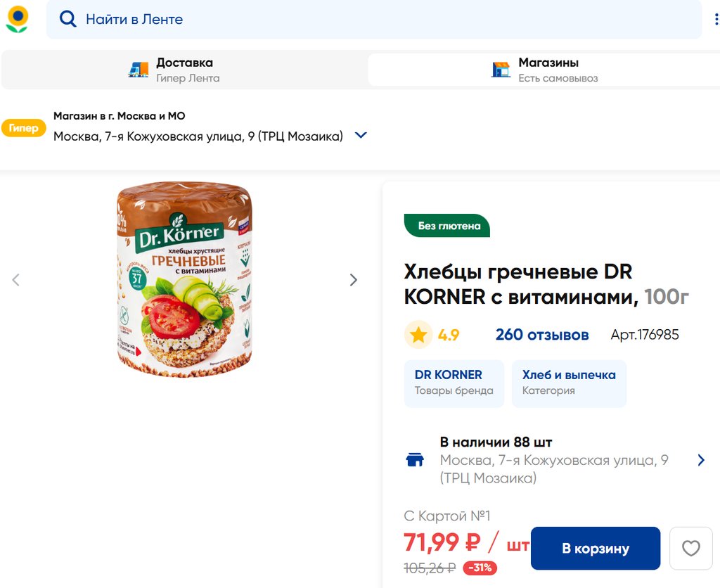Add product to favorites with heart
Viewport: 720px width, 588px height.
click(691, 549)
